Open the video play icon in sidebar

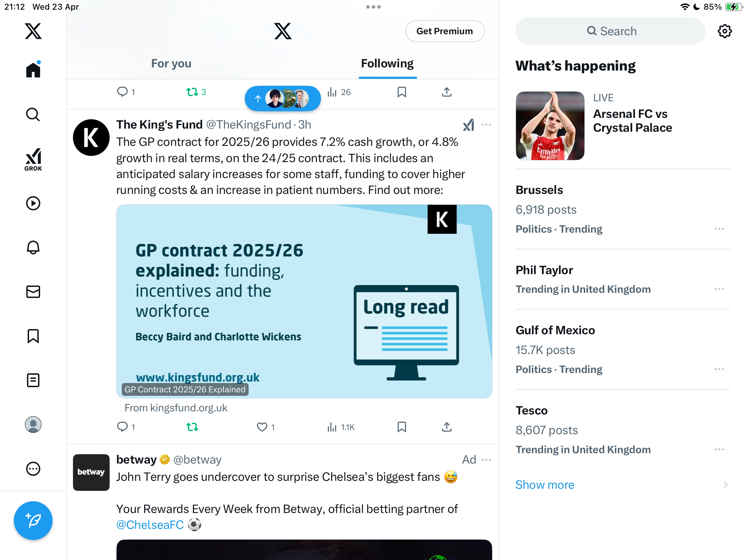click(x=33, y=203)
